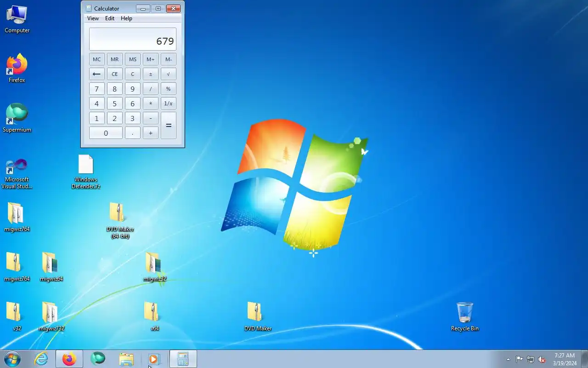This screenshot has width=588, height=368.
Task: Click the calculator display showing 679
Action: tap(133, 39)
